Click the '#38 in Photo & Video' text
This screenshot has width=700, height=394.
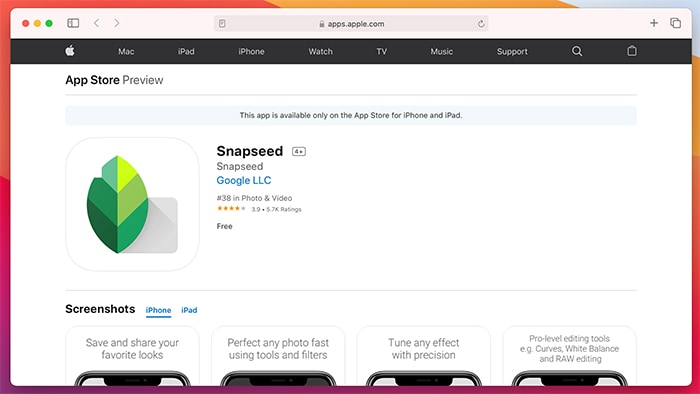(254, 198)
